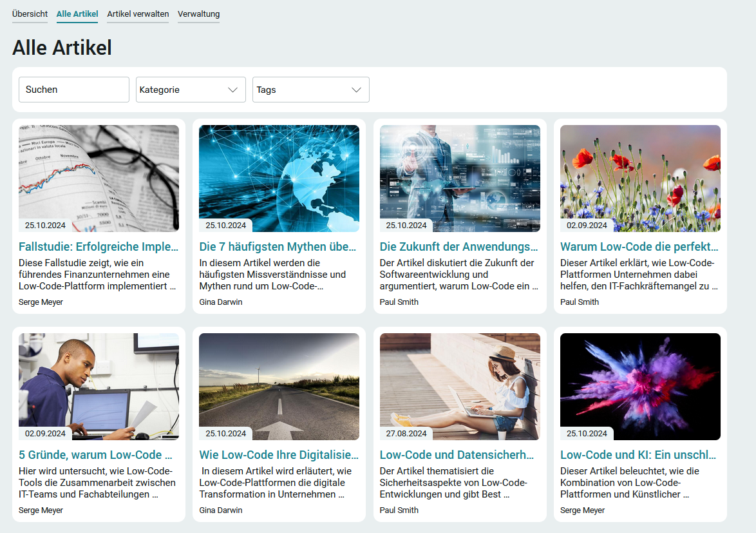Click description 'Dieser Artikel erklärt, wie Low-Code...'

(639, 275)
